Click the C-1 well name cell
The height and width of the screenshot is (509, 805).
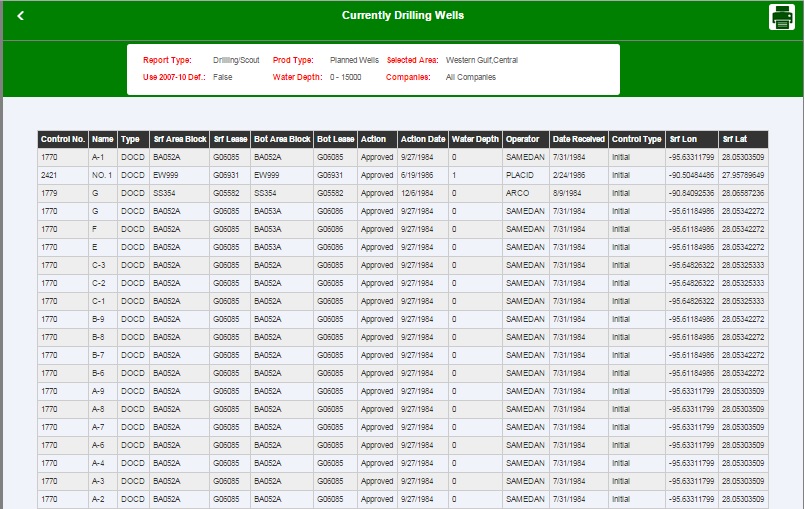pos(103,301)
